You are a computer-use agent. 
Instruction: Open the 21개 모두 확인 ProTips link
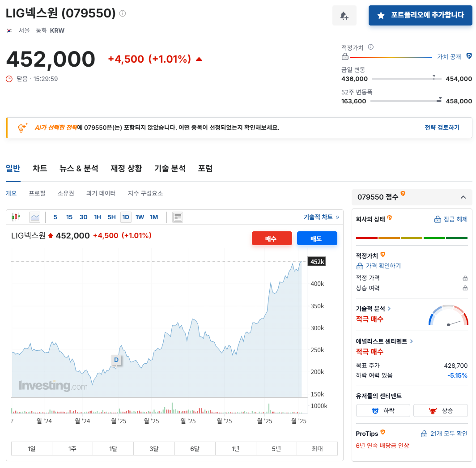pos(444,434)
